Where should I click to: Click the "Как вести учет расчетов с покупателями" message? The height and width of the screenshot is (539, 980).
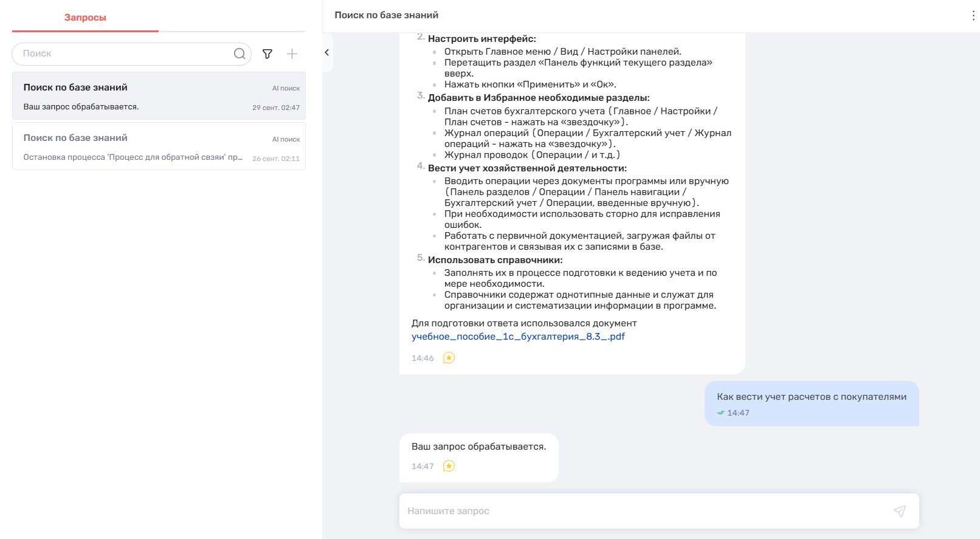tap(811, 397)
